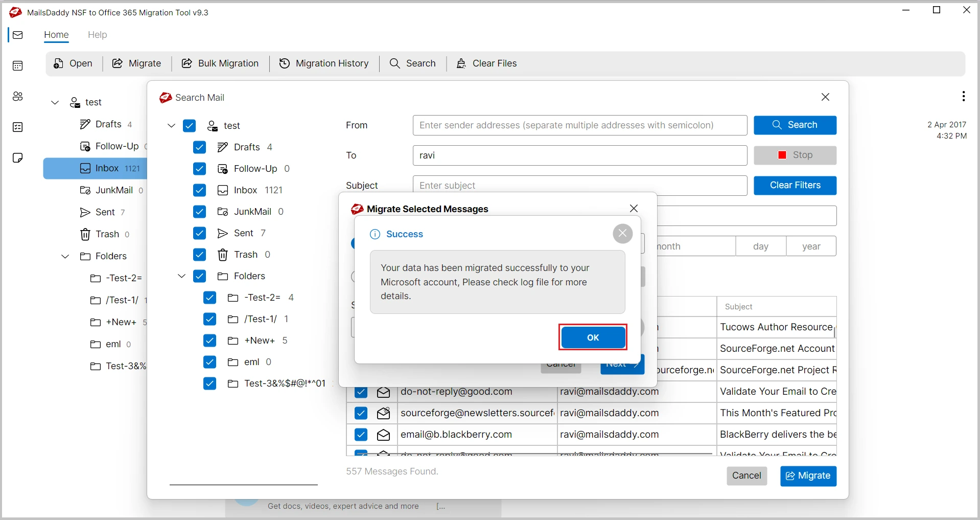This screenshot has width=980, height=520.
Task: Click the horizontal scrollbar under the folder tree
Action: [x=244, y=484]
